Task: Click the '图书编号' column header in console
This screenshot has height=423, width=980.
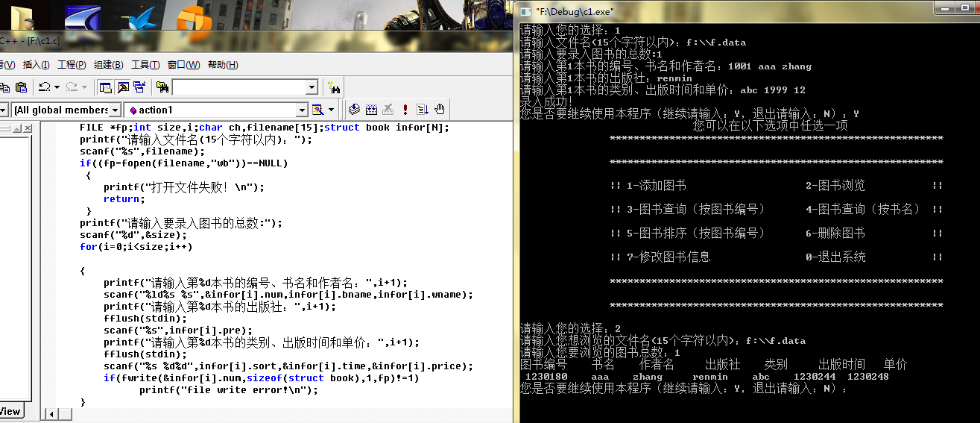Action: 543,365
